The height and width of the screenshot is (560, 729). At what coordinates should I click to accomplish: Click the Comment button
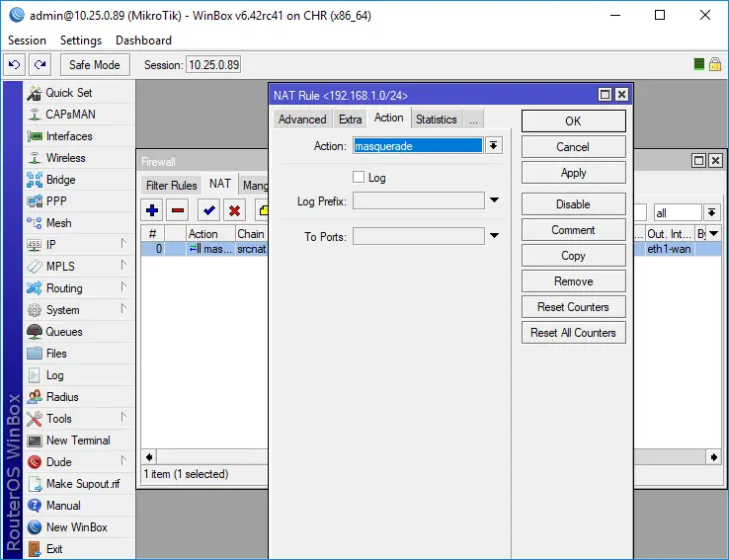573,230
